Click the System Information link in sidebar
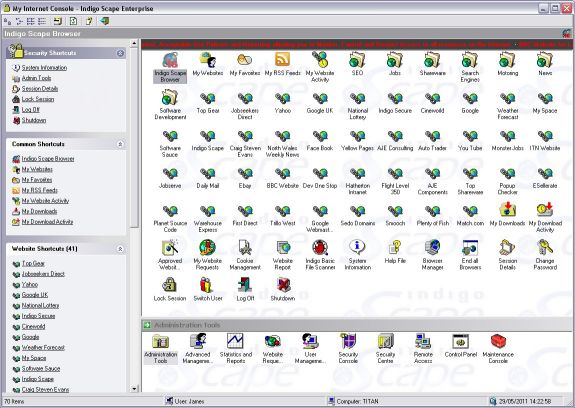Screen dimensions: 575x408 44,67
